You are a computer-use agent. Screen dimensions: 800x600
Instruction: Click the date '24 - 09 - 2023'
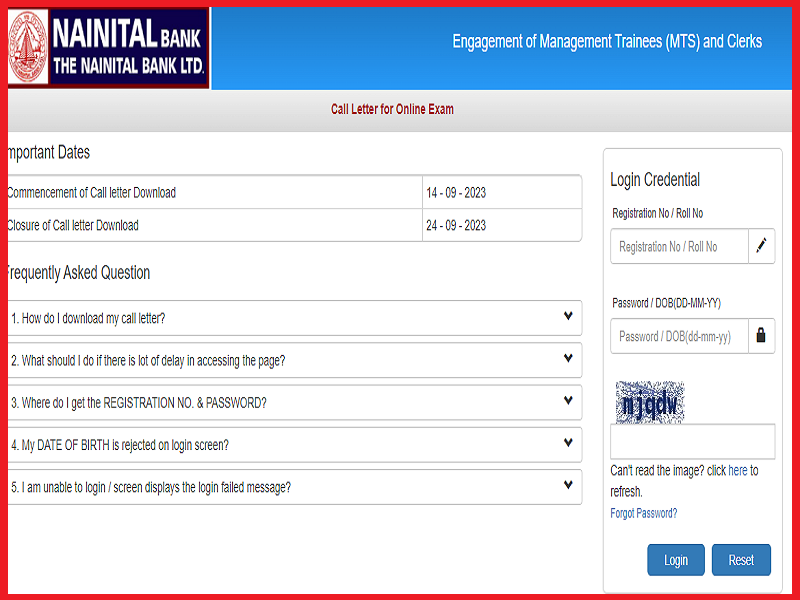[x=456, y=226]
